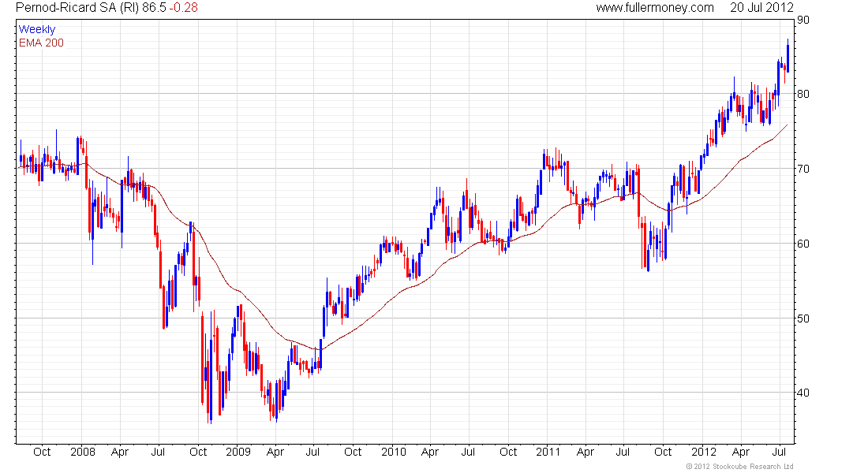Click the '2009' year label on time axis
Image resolution: width=868 pixels, height=473 pixels.
click(238, 452)
